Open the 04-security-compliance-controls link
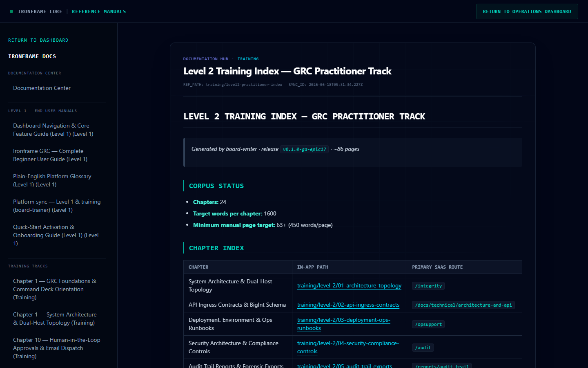The image size is (588, 368). tap(348, 347)
